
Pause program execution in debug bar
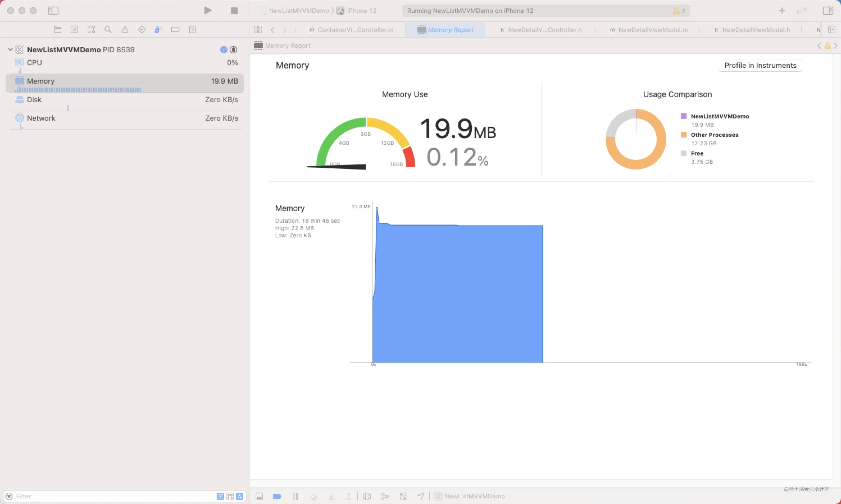click(x=295, y=496)
